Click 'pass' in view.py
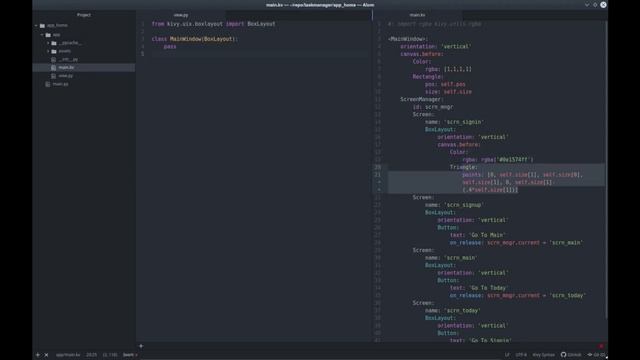Screen dimensions: 640x360 point(170,47)
